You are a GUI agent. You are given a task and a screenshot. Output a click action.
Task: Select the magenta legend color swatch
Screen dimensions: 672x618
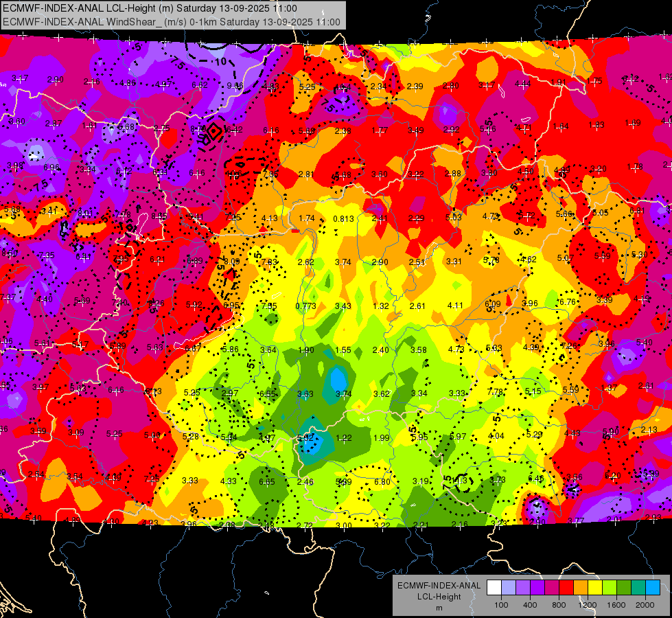(x=552, y=587)
